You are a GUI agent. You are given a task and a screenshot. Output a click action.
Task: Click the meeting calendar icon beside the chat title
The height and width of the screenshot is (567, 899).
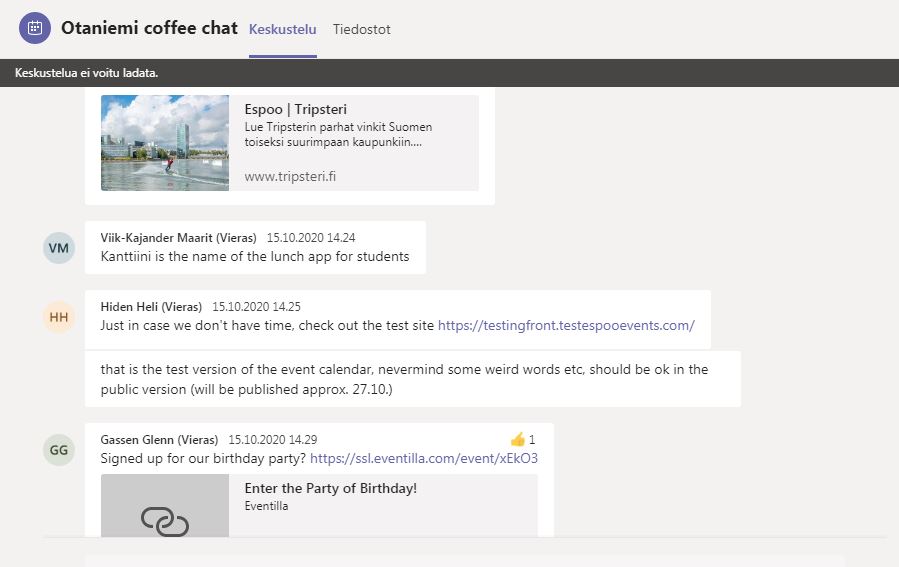(34, 28)
